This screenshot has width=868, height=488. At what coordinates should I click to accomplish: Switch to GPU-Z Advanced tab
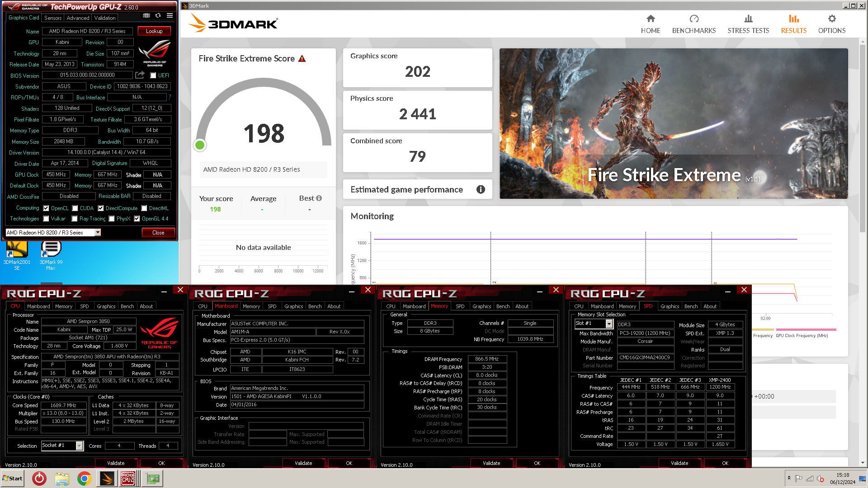click(x=78, y=18)
